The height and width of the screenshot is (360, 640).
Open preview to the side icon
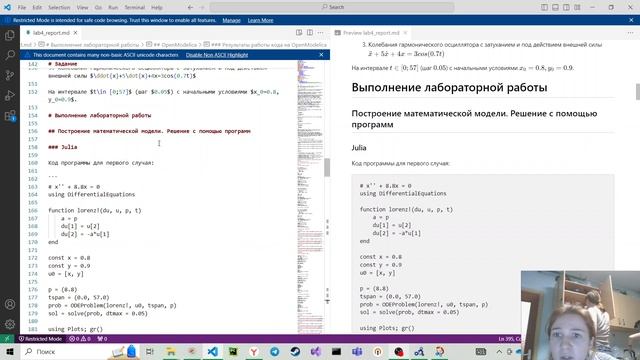click(x=299, y=33)
